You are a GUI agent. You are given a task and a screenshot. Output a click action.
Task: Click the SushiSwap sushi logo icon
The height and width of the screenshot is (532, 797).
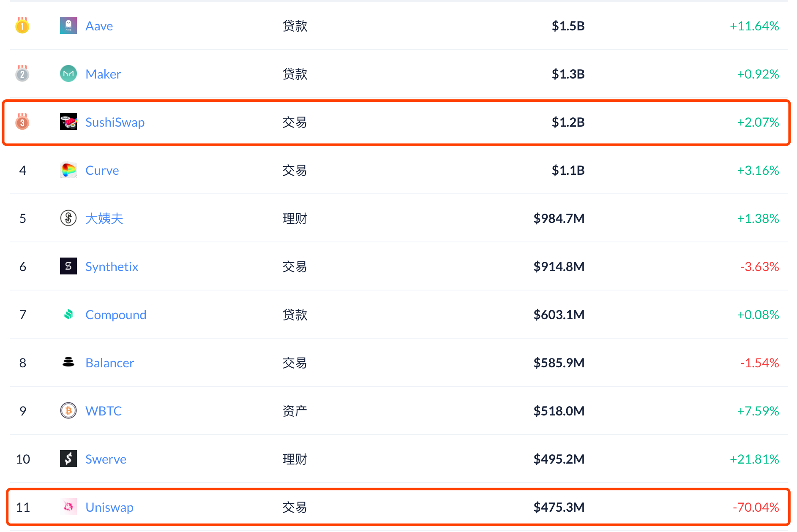[x=68, y=122]
